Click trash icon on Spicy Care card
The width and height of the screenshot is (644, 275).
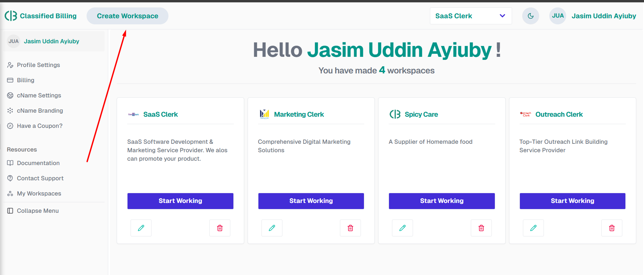pos(481,228)
